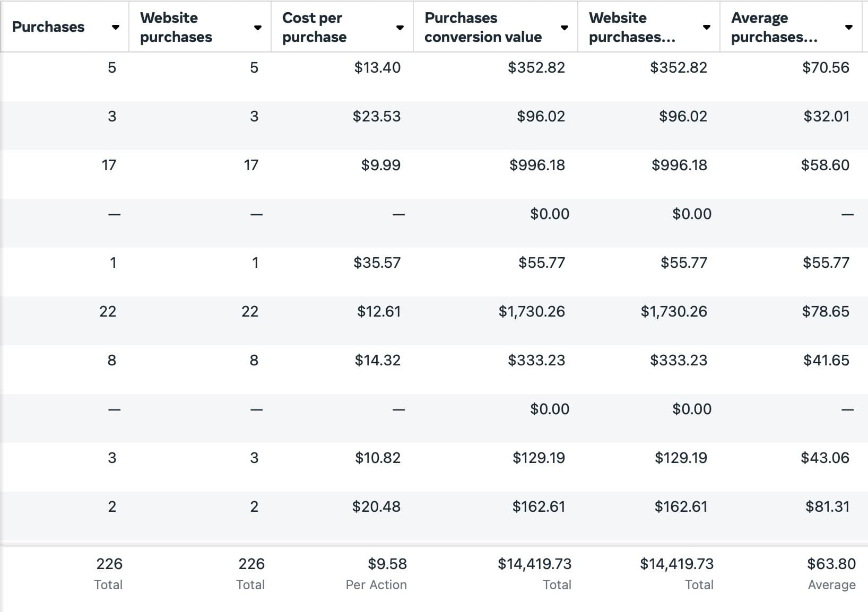Click the $81.31 average purchase value cell
The image size is (868, 612).
(827, 507)
